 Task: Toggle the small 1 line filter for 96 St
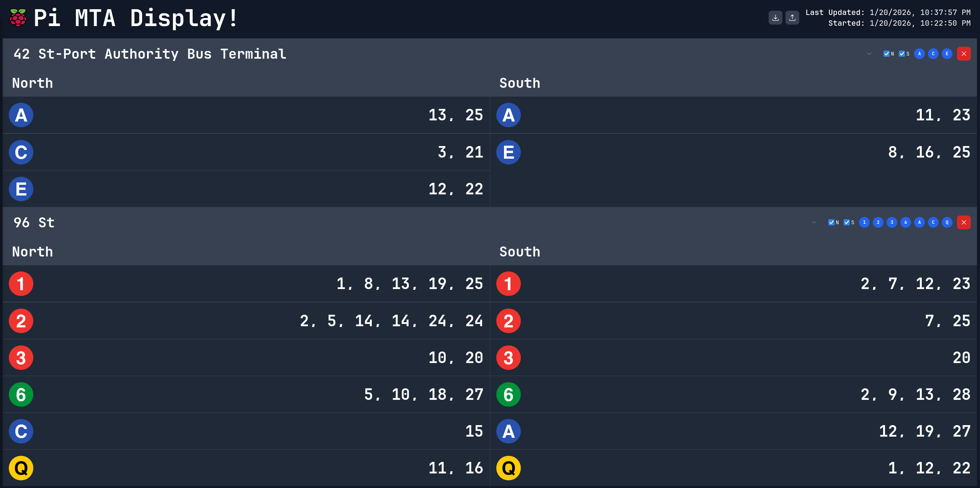coord(864,222)
